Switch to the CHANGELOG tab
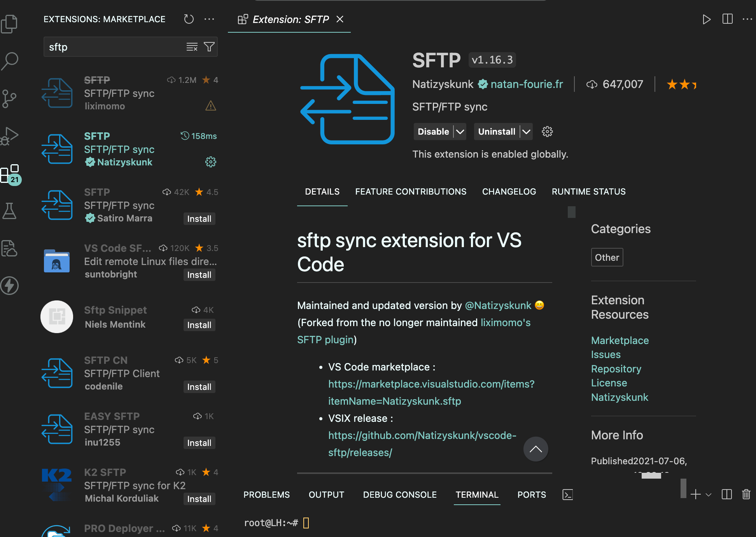The width and height of the screenshot is (756, 537). coord(509,191)
